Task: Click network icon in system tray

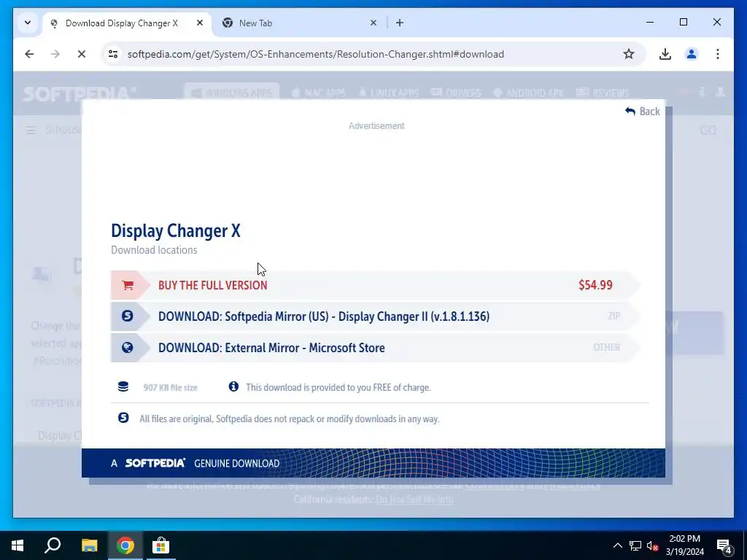Action: [x=635, y=545]
